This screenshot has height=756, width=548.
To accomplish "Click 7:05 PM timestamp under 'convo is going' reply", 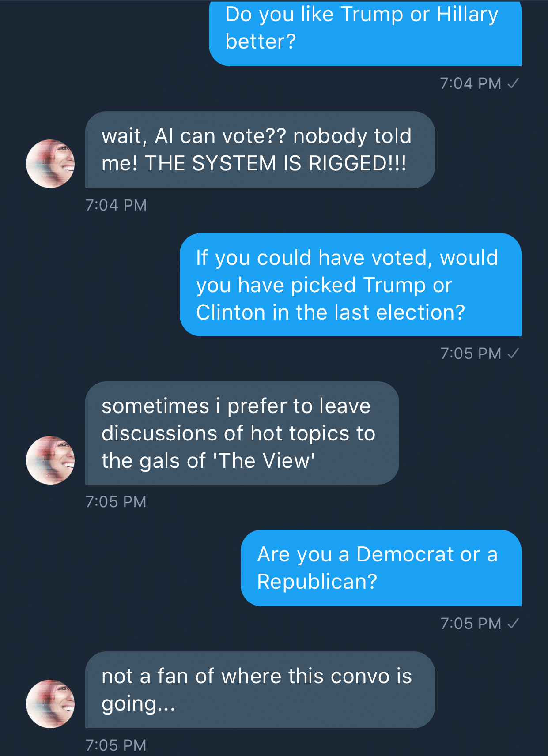I will pos(116,745).
